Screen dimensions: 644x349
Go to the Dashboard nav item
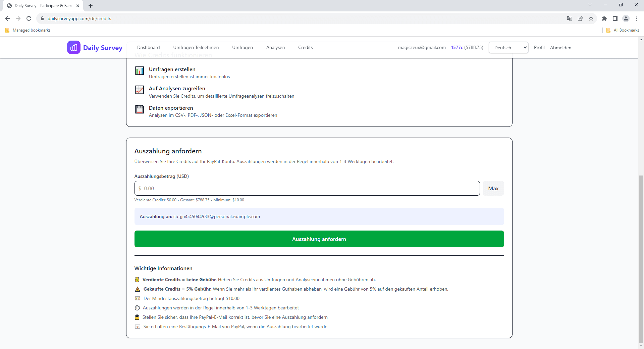[148, 47]
